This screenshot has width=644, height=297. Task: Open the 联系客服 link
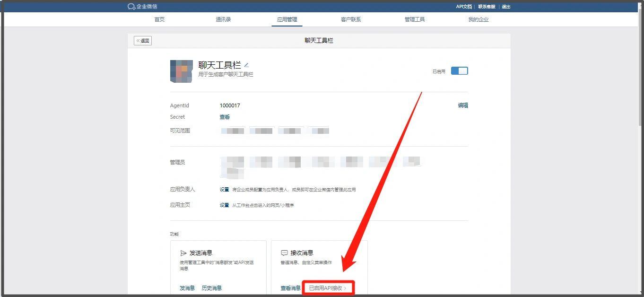[x=487, y=7]
